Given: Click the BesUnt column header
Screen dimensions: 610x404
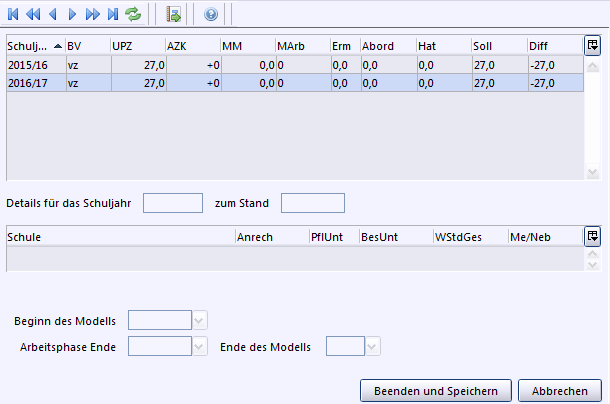Looking at the screenshot, I should [396, 237].
